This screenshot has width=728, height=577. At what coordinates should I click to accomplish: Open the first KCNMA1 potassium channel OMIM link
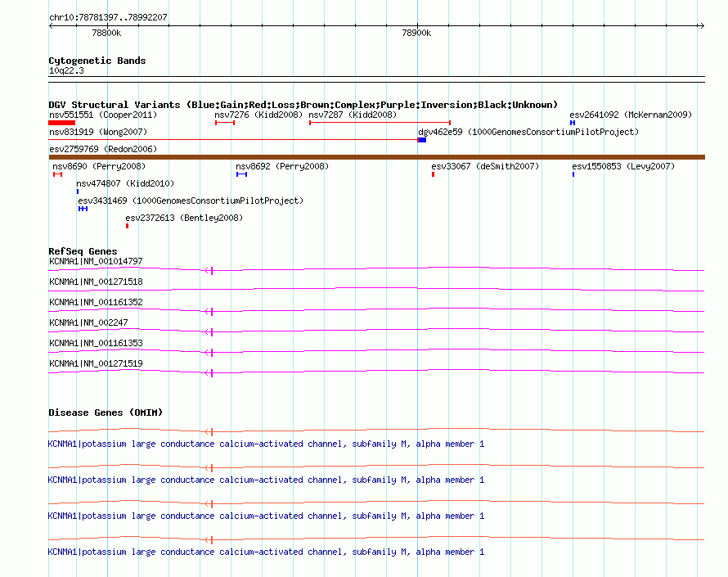point(266,444)
